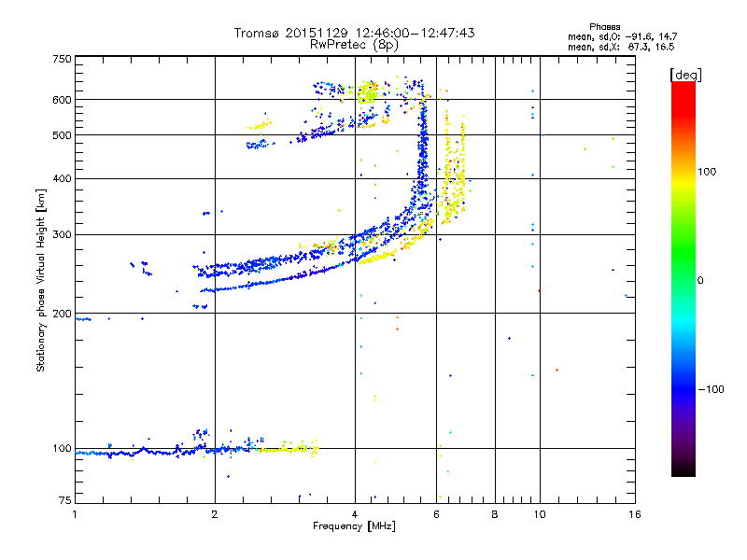Image resolution: width=747 pixels, height=560 pixels.
Task: Click the x-axis tick label '6'
Action: click(x=436, y=514)
